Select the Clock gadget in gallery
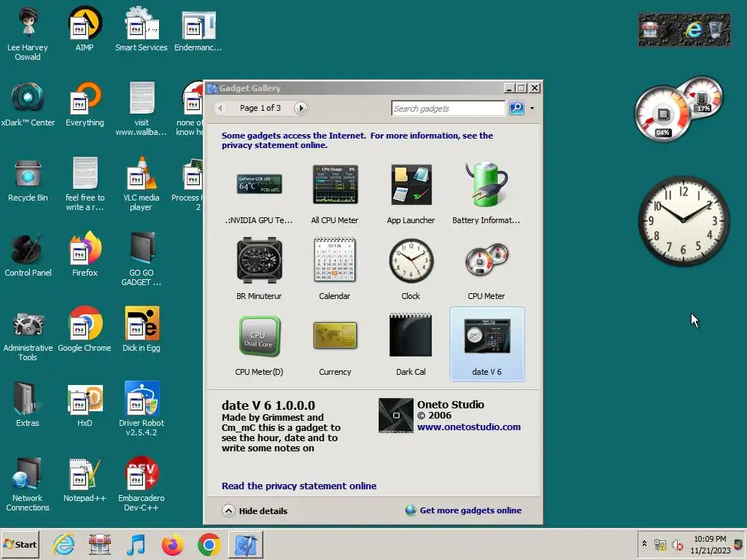 click(411, 269)
